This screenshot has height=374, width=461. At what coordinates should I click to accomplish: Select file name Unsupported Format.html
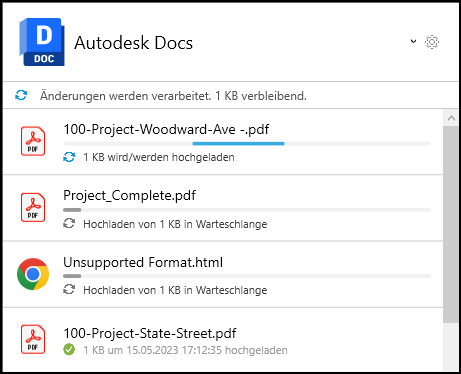[143, 262]
